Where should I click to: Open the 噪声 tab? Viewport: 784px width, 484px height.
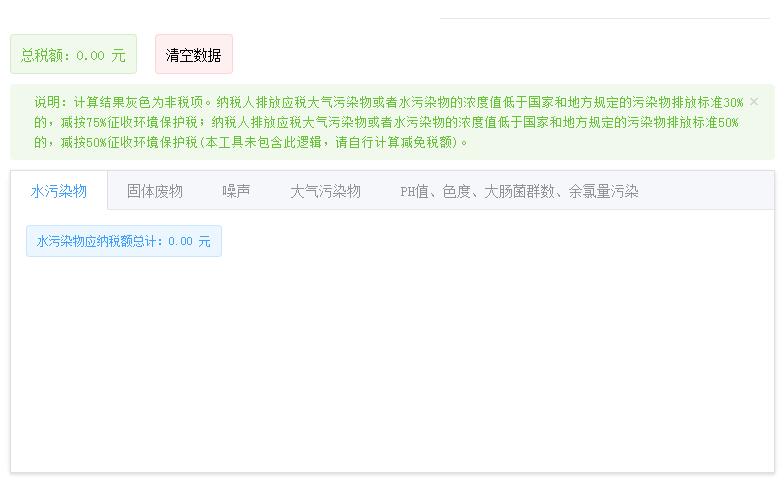pyautogui.click(x=236, y=191)
